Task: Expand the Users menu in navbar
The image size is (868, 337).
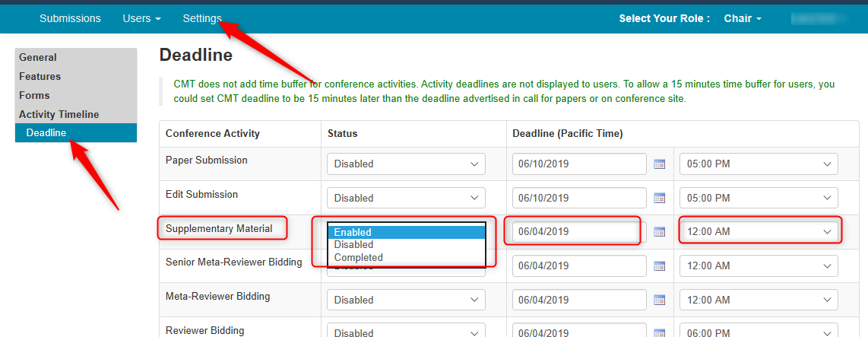Action: coord(141,18)
